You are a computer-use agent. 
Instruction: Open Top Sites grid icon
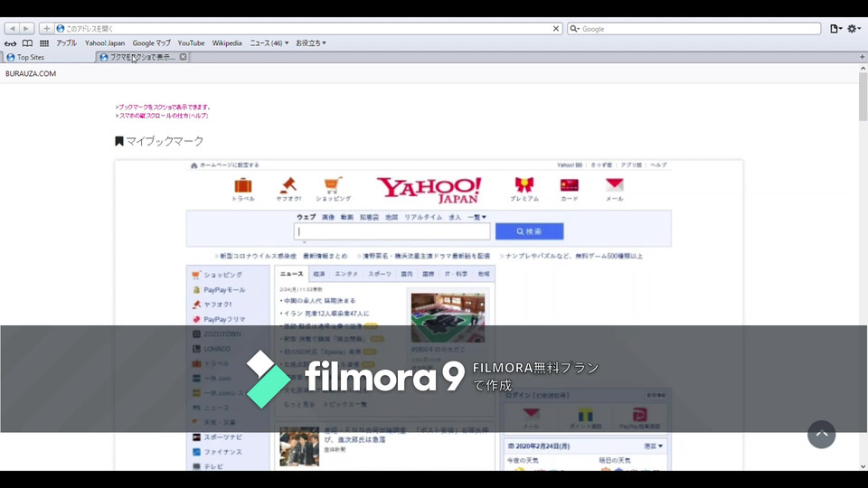tap(44, 43)
